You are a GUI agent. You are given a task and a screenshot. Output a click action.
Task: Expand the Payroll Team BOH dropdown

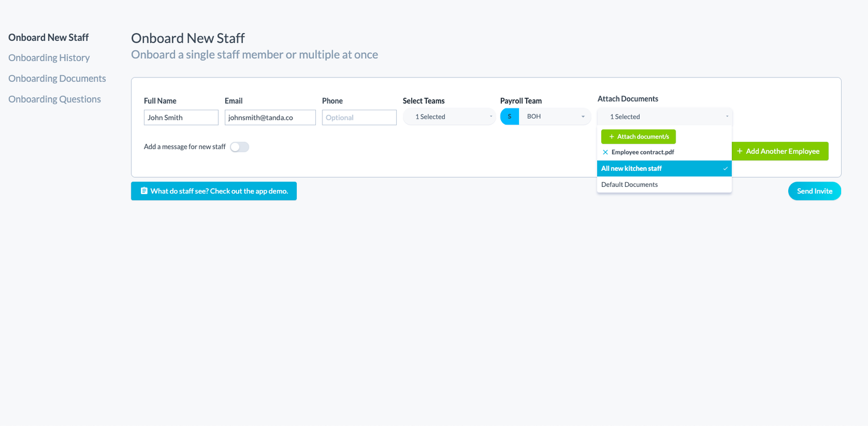pos(555,116)
